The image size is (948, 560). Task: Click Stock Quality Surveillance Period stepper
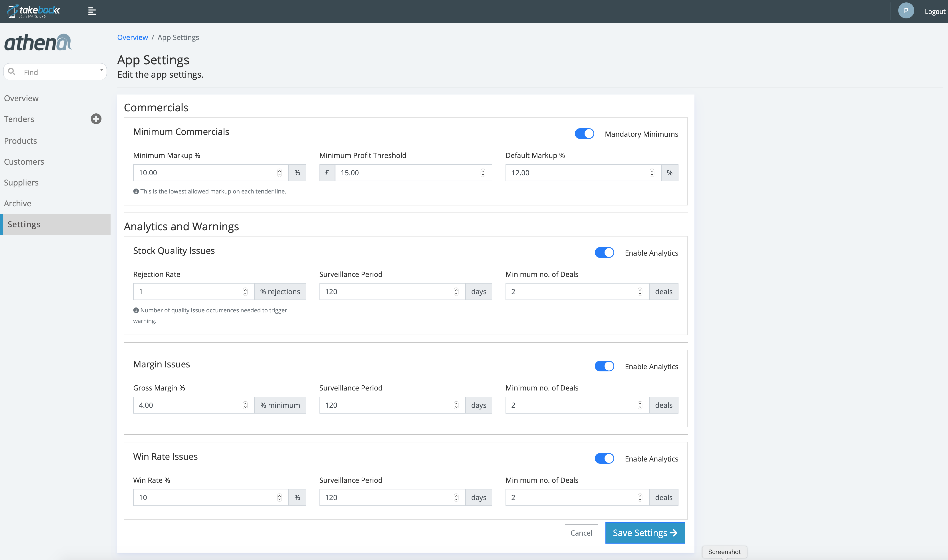coord(456,291)
